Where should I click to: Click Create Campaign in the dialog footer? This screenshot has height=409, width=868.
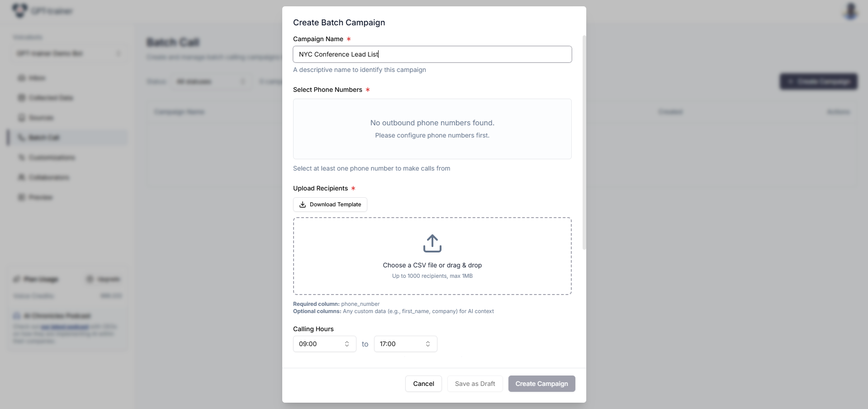[541, 384]
